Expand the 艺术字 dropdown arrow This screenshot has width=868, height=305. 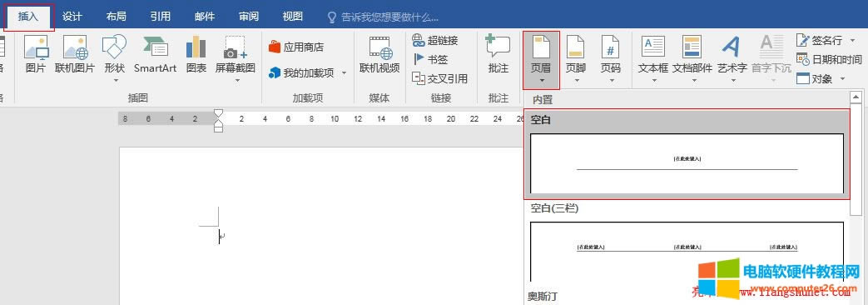732,80
